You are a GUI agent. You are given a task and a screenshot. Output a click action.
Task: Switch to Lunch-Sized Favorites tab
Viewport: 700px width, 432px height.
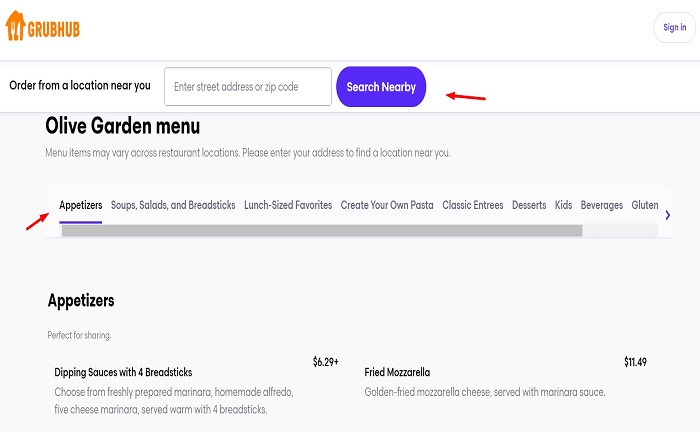tap(288, 205)
